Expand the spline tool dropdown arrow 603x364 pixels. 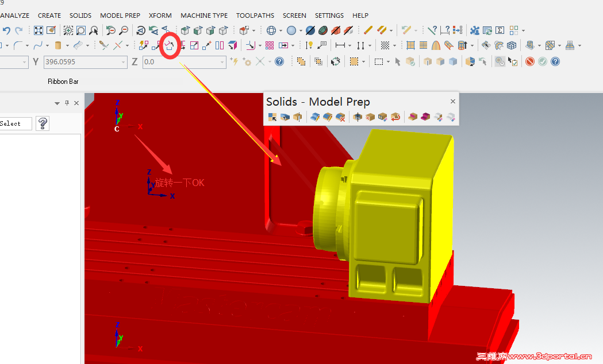coord(47,46)
